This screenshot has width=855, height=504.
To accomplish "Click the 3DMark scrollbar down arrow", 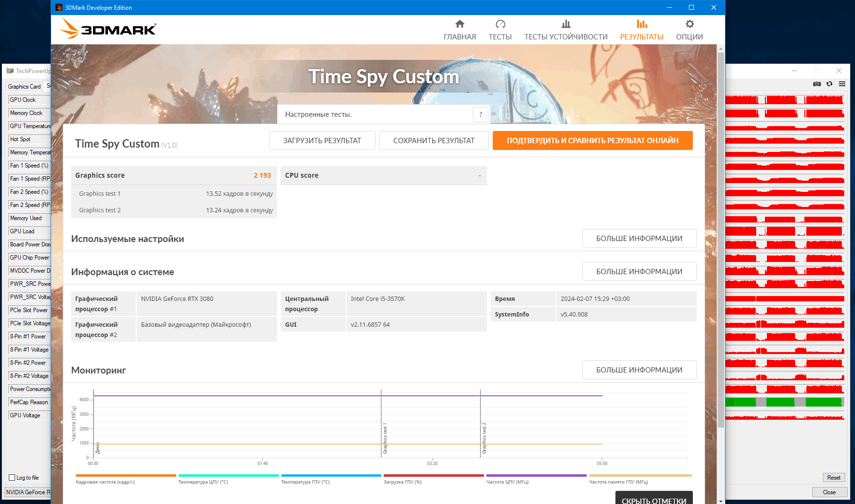I will (x=721, y=501).
